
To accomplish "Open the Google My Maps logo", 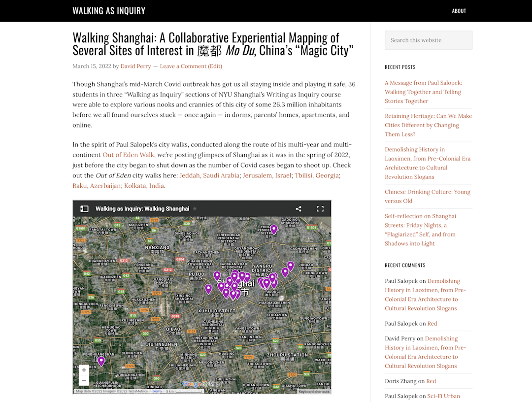I will pyautogui.click(x=202, y=384).
